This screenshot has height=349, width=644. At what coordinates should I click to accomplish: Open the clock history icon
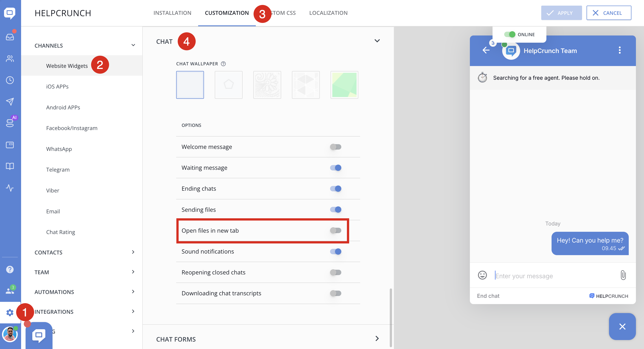click(x=10, y=80)
